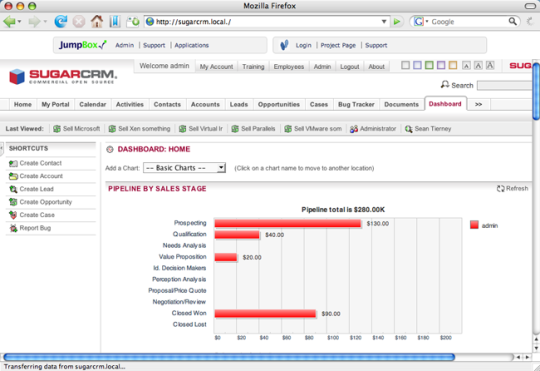
Task: Choose the largest font size A button
Action: point(490,65)
